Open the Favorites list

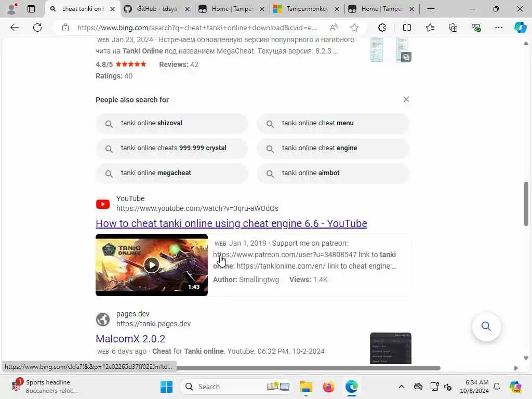tap(430, 28)
